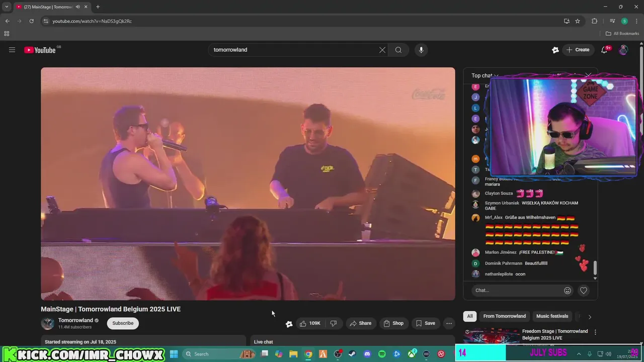View site information for youtube.com

45,21
